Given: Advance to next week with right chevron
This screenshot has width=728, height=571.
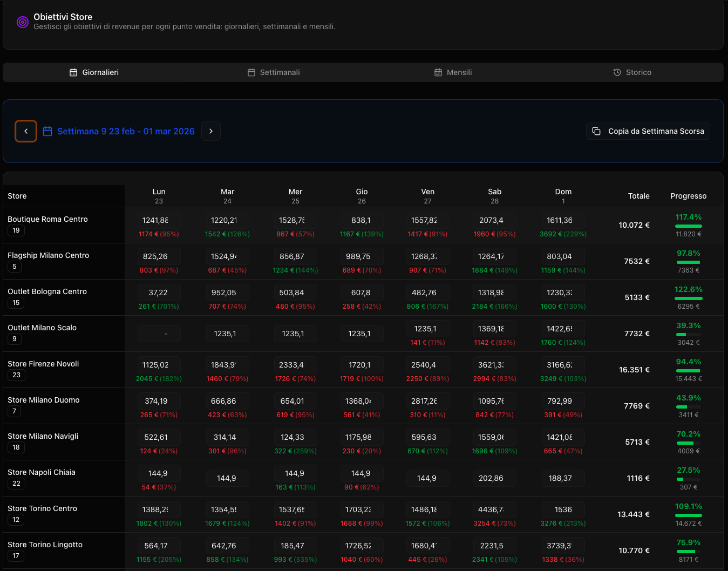Looking at the screenshot, I should (x=211, y=131).
